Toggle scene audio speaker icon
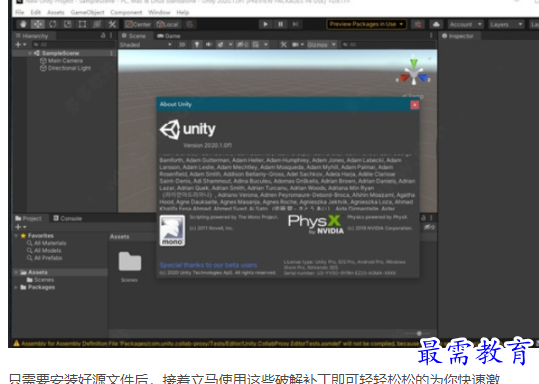 (x=209, y=45)
